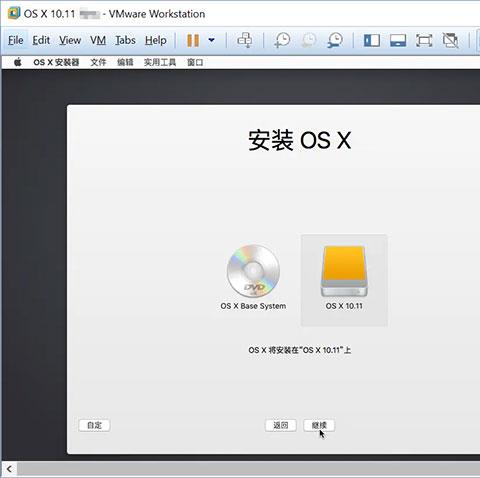Screen dimensions: 480x478
Task: Click the VMware Workstation title bar icon
Action: coord(14,14)
